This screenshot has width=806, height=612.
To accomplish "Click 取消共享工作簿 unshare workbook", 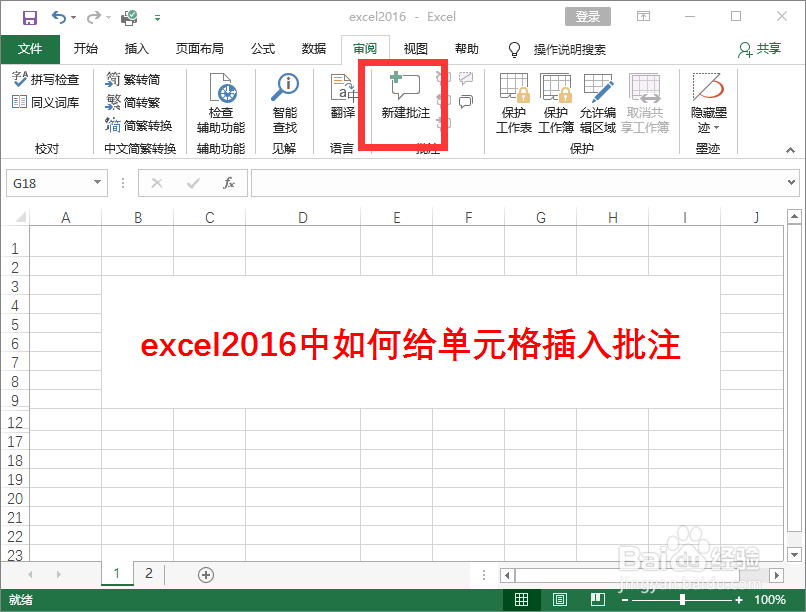I will pyautogui.click(x=645, y=103).
